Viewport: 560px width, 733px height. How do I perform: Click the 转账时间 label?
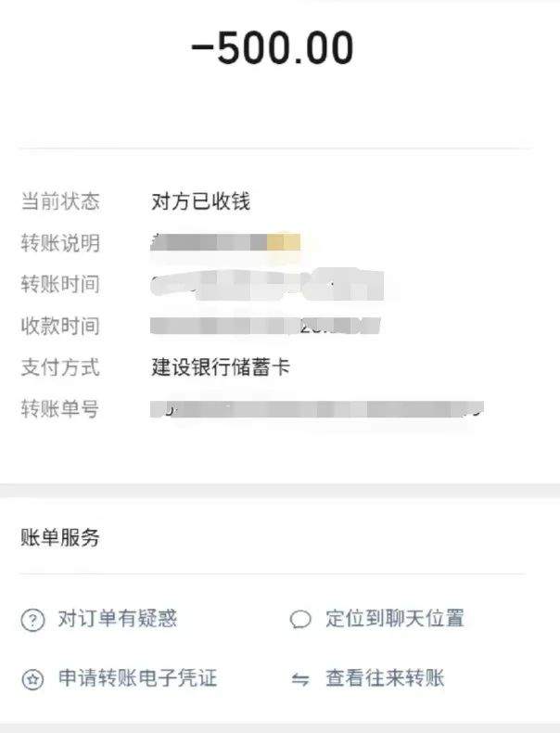pyautogui.click(x=60, y=284)
